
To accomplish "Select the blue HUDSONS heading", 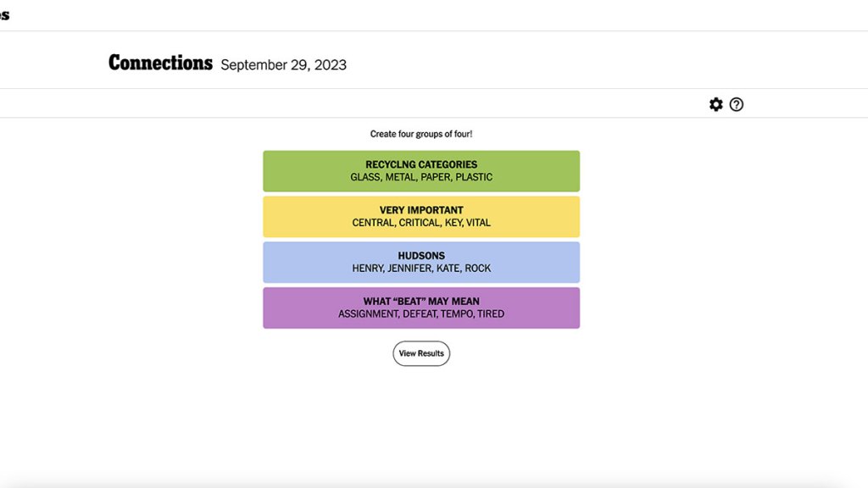I will [421, 256].
